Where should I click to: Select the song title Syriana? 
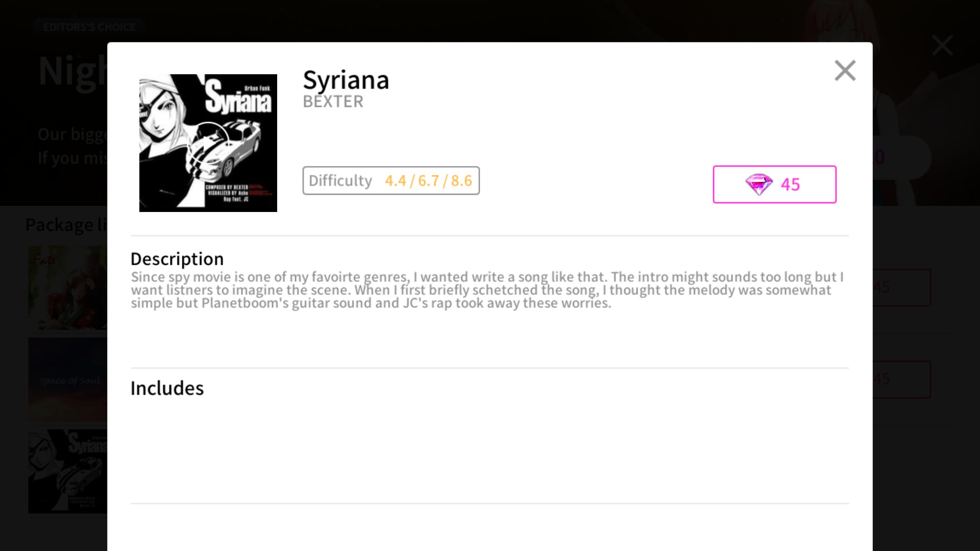346,80
